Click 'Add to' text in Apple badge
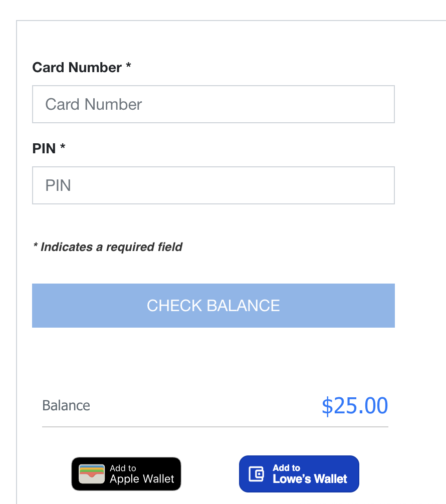The width and height of the screenshot is (446, 504). tap(123, 468)
